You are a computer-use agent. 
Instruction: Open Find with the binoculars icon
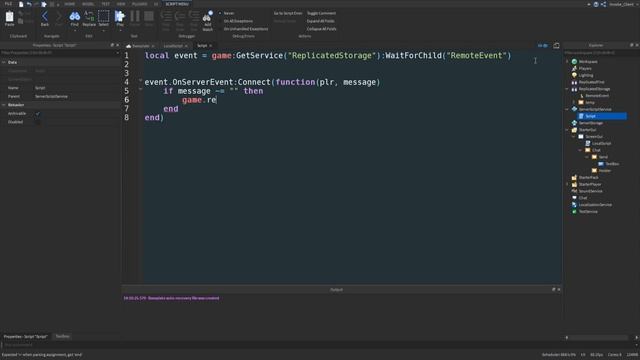tap(74, 17)
